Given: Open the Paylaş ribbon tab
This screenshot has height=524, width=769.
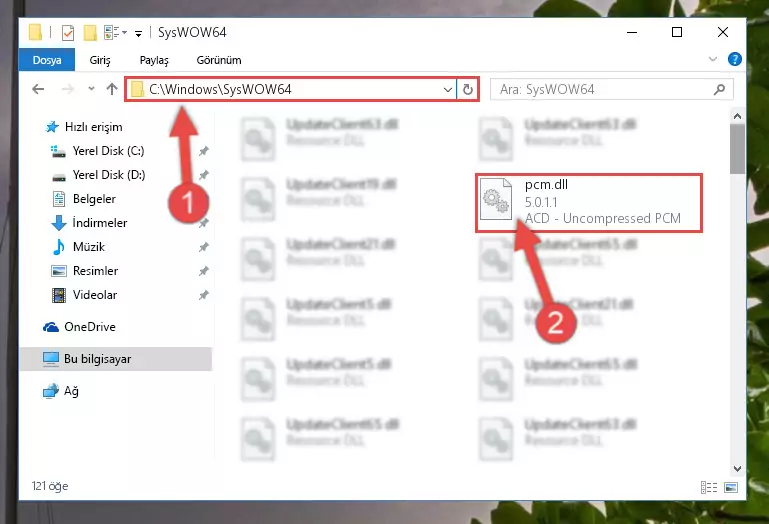Looking at the screenshot, I should (x=154, y=60).
